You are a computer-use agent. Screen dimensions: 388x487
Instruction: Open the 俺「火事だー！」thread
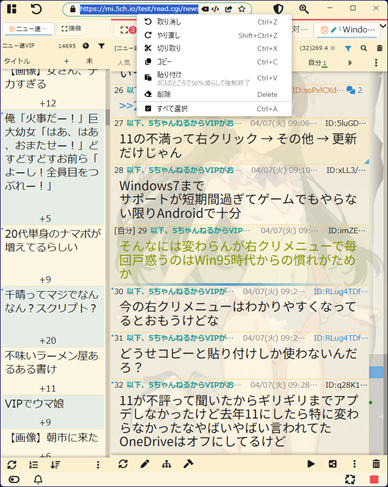(x=53, y=167)
